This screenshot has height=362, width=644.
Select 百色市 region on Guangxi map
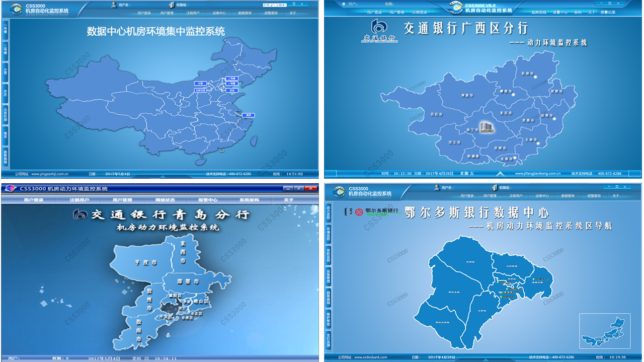437,114
